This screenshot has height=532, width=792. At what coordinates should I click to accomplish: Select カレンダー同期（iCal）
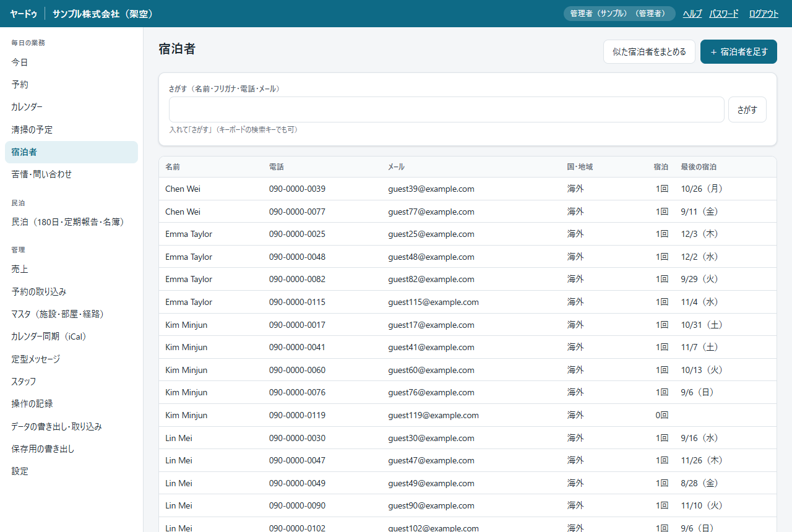click(x=71, y=337)
